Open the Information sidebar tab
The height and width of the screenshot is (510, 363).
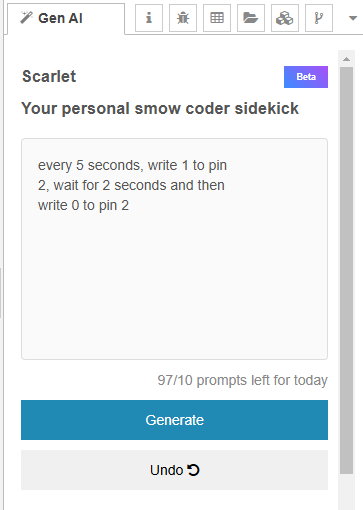point(149,18)
